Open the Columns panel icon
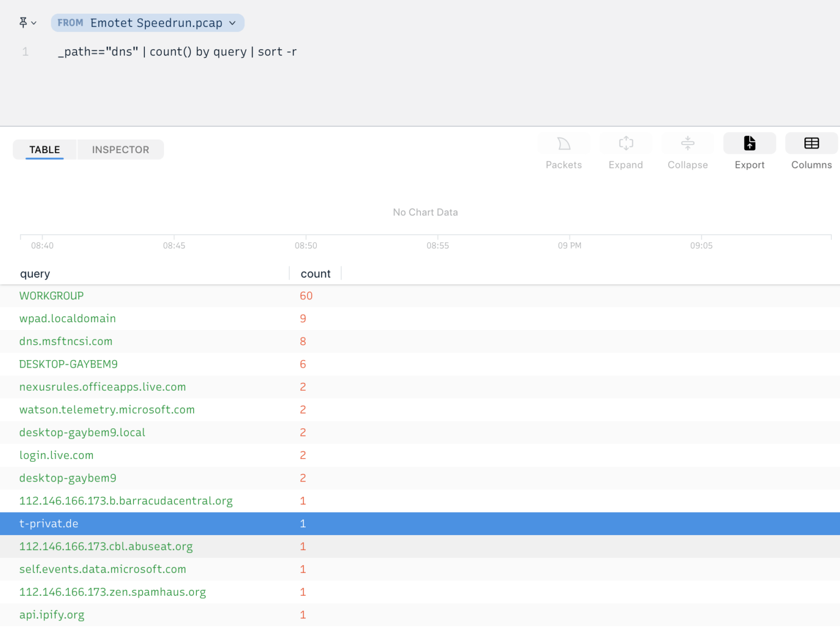The image size is (840, 639). click(812, 143)
